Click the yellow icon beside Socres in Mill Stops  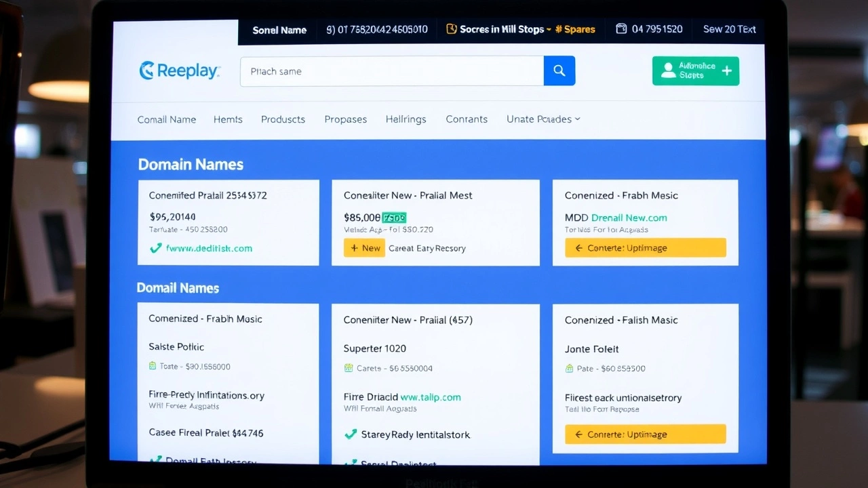tap(451, 29)
